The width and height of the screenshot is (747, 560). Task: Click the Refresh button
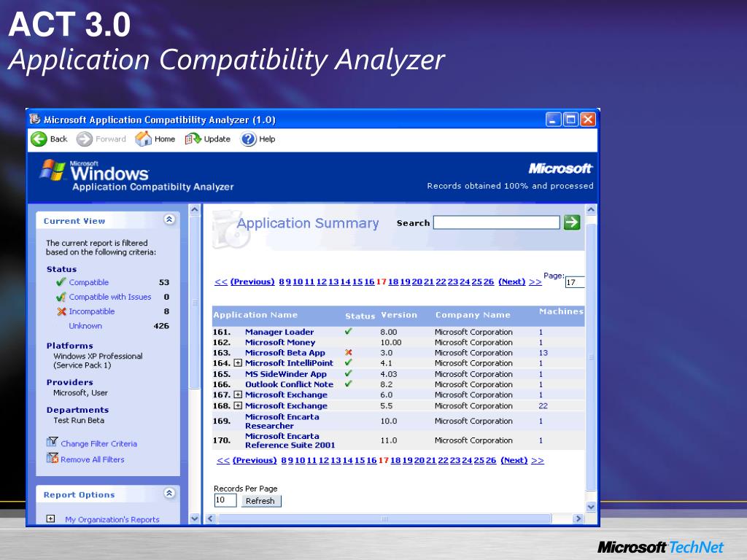click(x=260, y=501)
